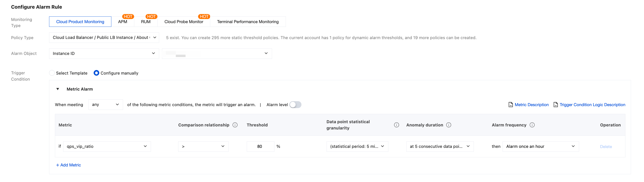Screen dimensions: 644x182
Task: Switch to Cloud Probe Monitor tab
Action: (x=184, y=22)
